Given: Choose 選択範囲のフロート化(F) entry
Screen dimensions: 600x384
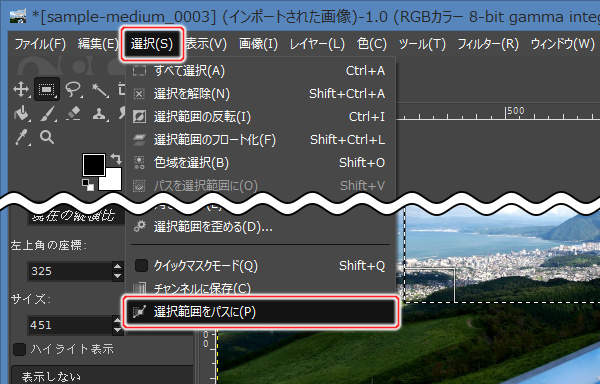Looking at the screenshot, I should 260,140.
